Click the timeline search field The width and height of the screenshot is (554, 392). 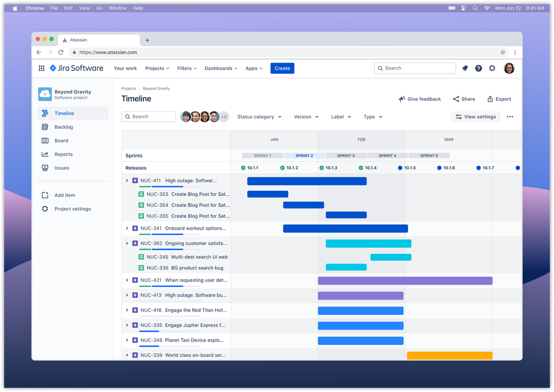(x=149, y=117)
